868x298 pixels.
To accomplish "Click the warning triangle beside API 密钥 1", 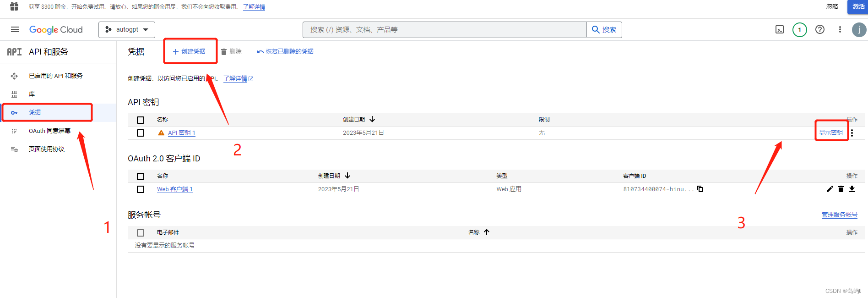I will pyautogui.click(x=161, y=132).
